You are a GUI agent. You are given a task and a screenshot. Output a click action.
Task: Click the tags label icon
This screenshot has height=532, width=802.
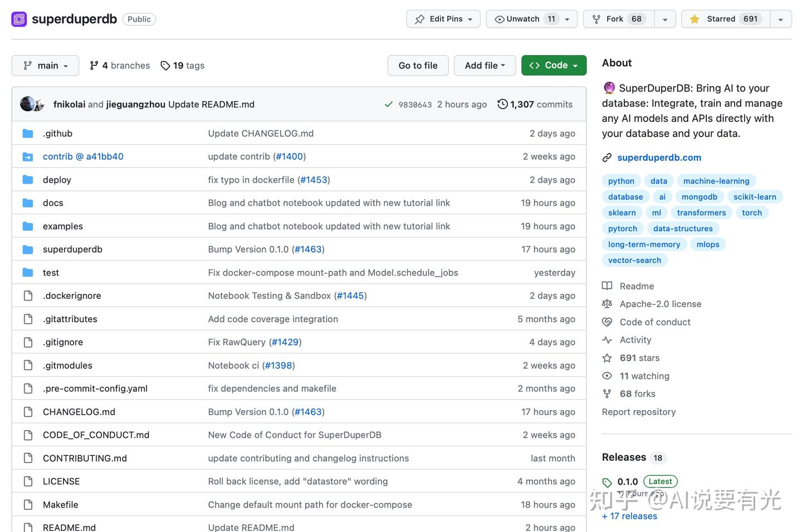pos(165,66)
